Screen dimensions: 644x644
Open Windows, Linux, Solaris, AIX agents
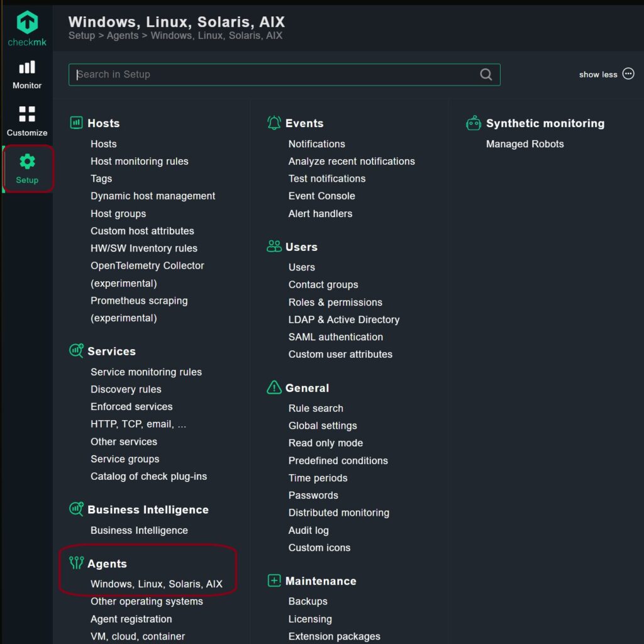pos(156,584)
